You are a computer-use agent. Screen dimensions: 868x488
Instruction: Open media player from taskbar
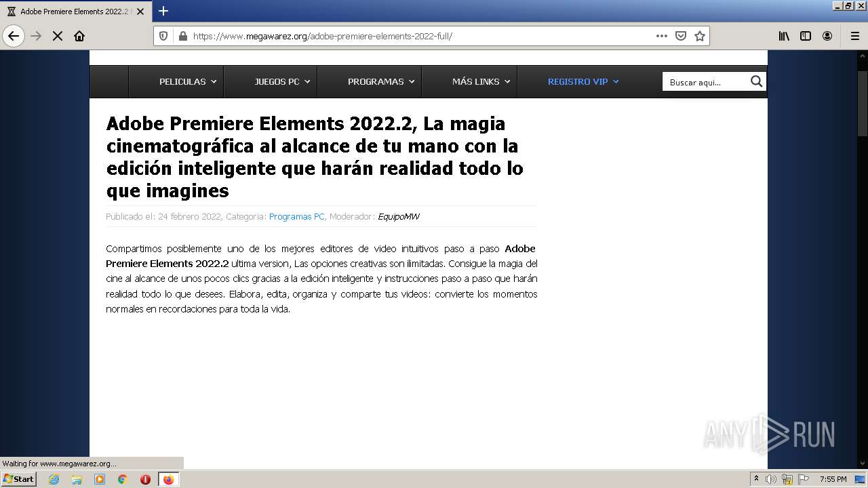(100, 479)
